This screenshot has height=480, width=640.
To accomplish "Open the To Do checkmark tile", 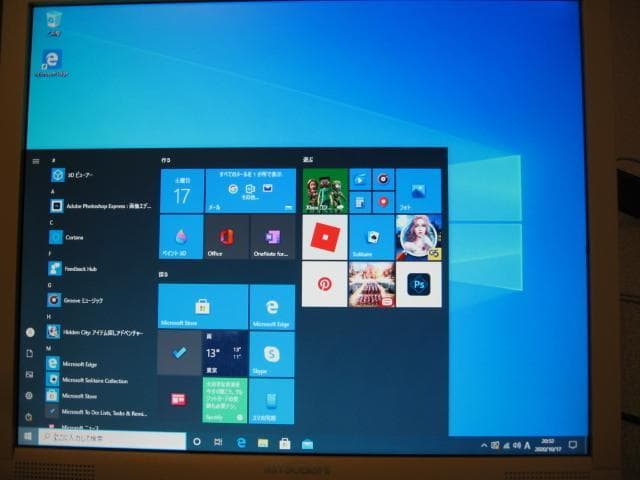I will (x=179, y=353).
